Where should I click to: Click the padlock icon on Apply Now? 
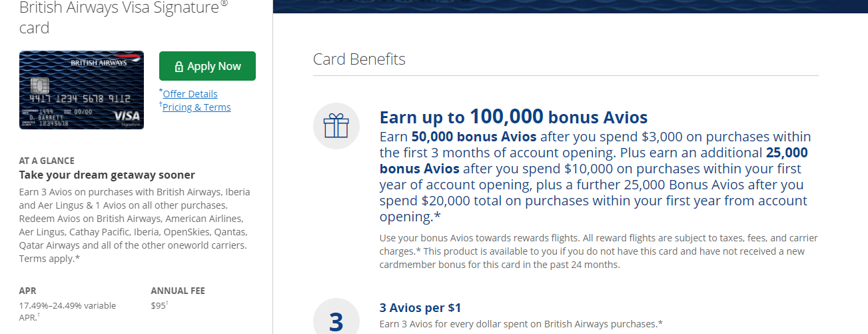tap(179, 67)
